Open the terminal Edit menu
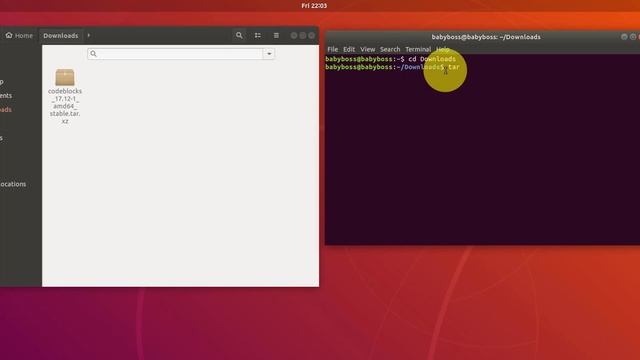 pyautogui.click(x=349, y=49)
